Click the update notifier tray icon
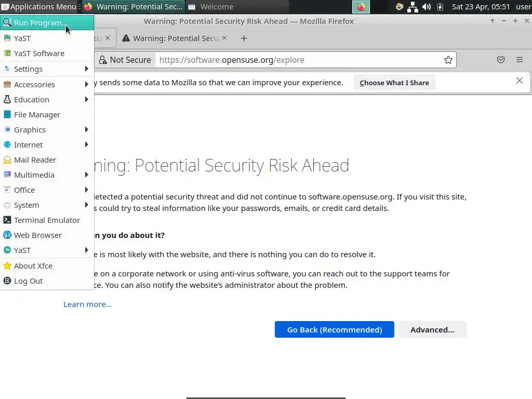The image size is (532, 399). point(400,6)
